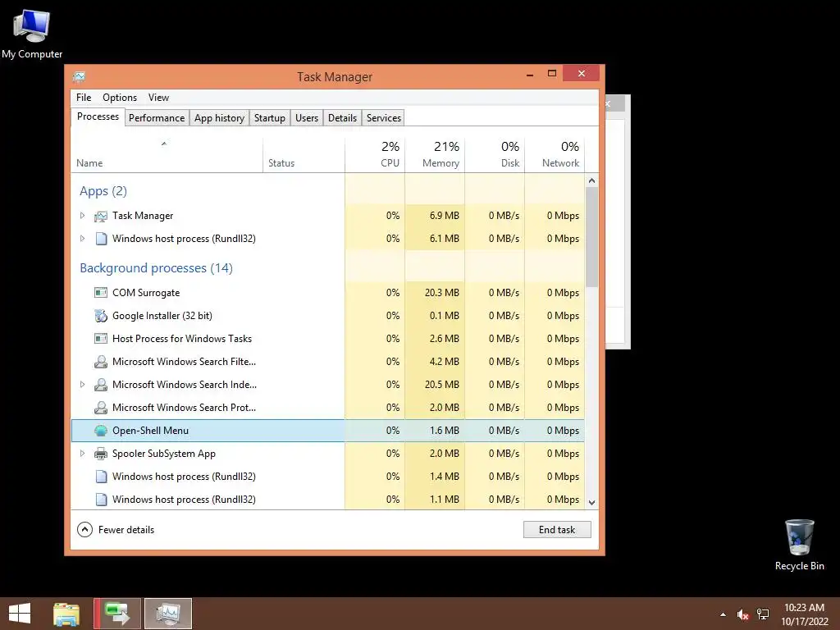The image size is (840, 630).
Task: Click the process list scrollbar thumb
Action: [x=591, y=237]
